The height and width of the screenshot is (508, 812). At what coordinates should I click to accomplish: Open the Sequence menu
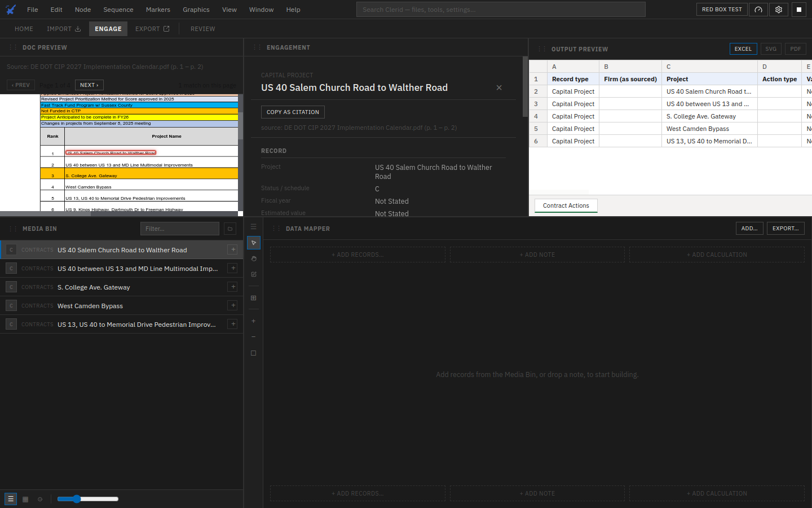point(118,10)
